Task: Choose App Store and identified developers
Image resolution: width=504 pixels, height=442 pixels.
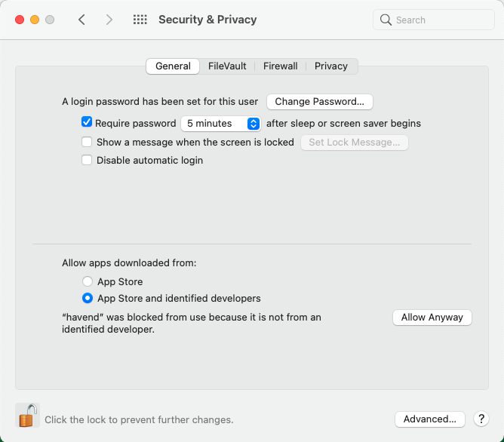Action: (x=88, y=298)
